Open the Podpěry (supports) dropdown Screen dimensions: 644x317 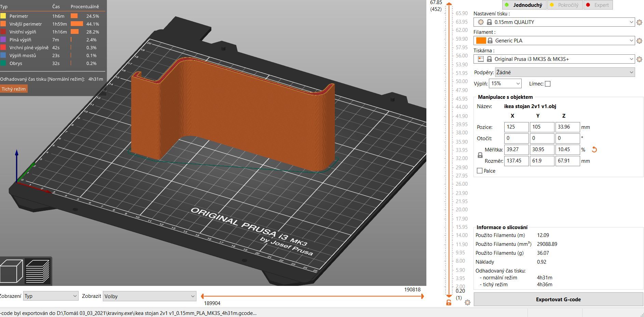click(565, 72)
